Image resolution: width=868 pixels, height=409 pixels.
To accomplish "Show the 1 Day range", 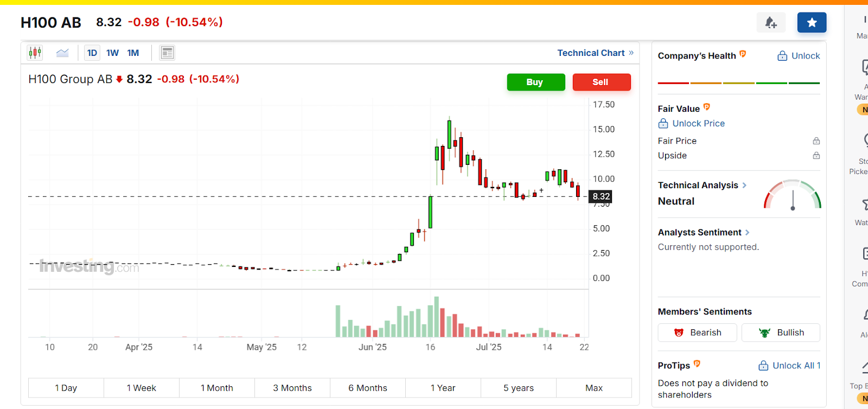I will tap(66, 388).
